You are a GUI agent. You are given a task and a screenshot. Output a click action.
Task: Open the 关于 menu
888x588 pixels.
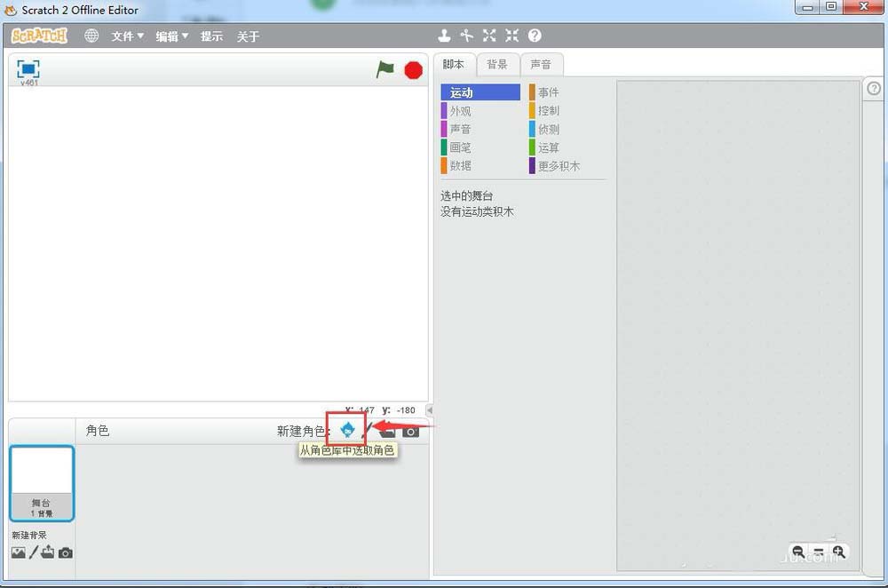coord(248,36)
